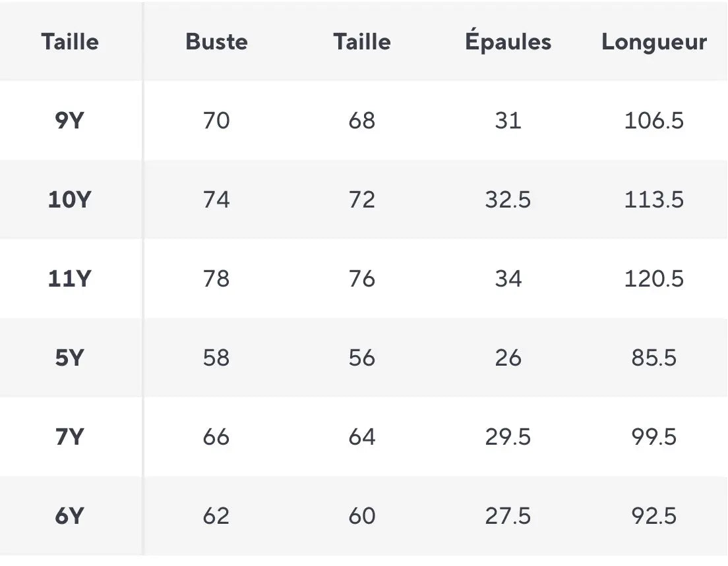This screenshot has width=728, height=566.
Task: Click the 113.5 length cell
Action: (653, 200)
